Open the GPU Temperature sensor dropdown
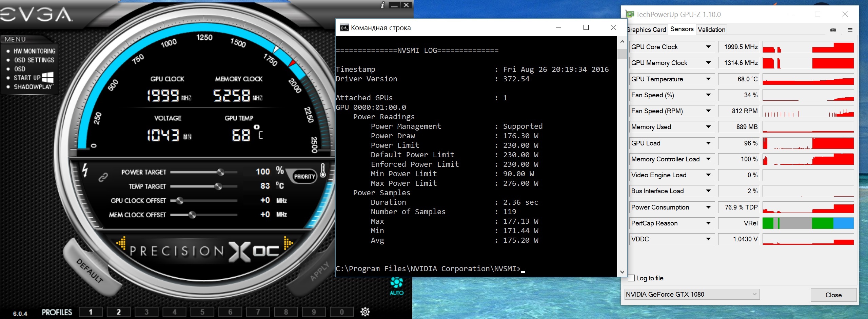Image resolution: width=868 pixels, height=319 pixels. coord(708,79)
